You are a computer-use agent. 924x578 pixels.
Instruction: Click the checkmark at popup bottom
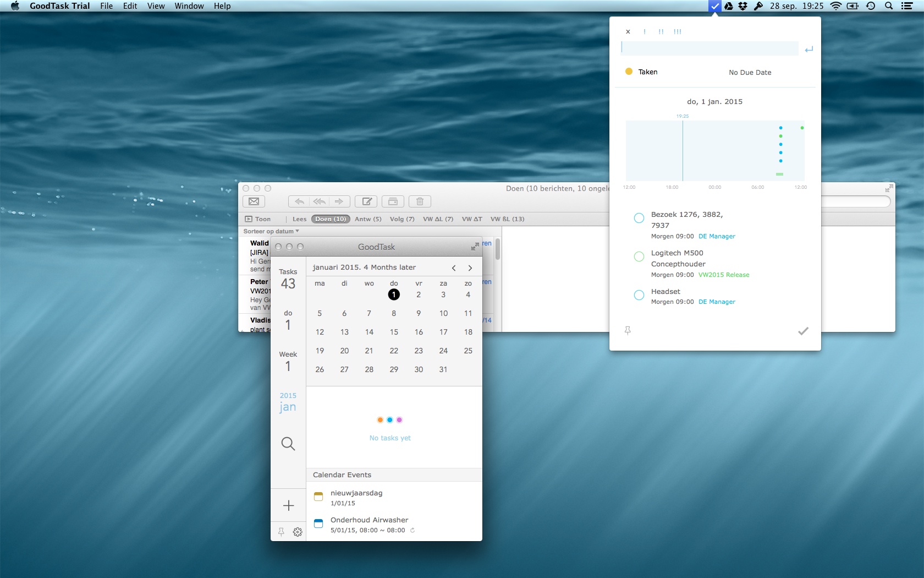[803, 331]
